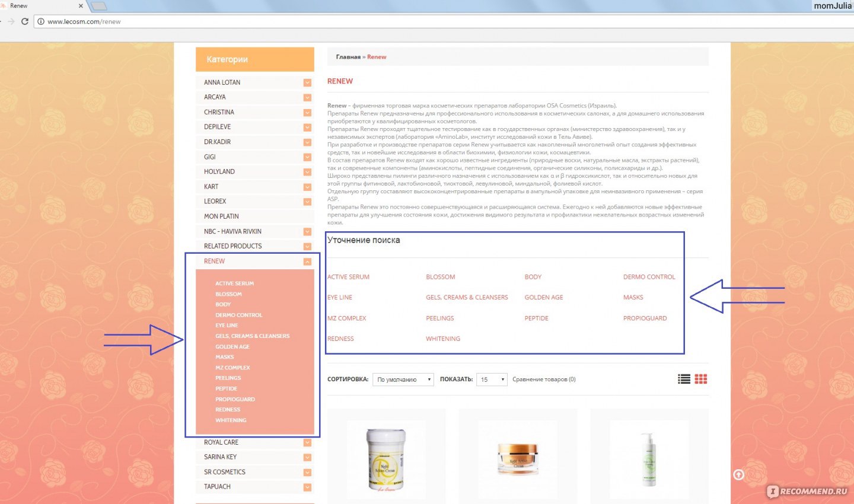Open MZ COMPLEX refinement link
The height and width of the screenshot is (504, 854).
[x=347, y=318]
